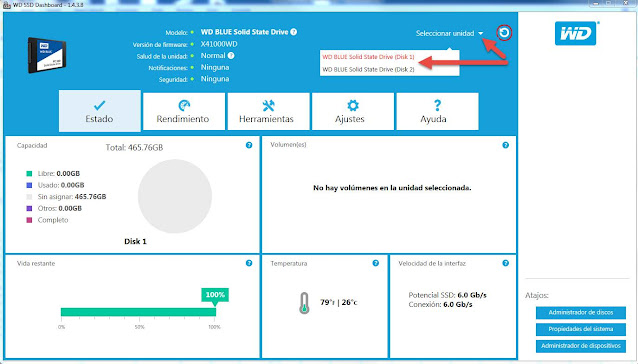Select WD BLUE Solid State Drive (Disk 2)
638x364 pixels.
[x=368, y=70]
